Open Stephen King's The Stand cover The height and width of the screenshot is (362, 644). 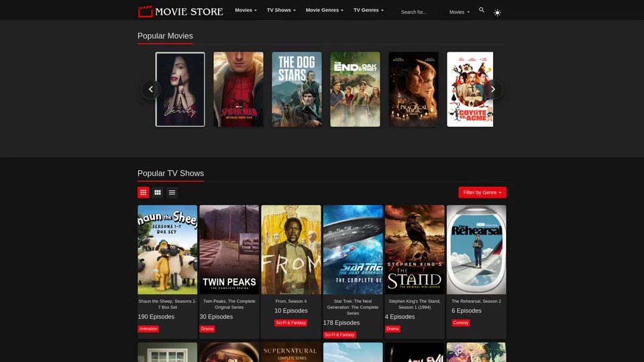point(415,249)
